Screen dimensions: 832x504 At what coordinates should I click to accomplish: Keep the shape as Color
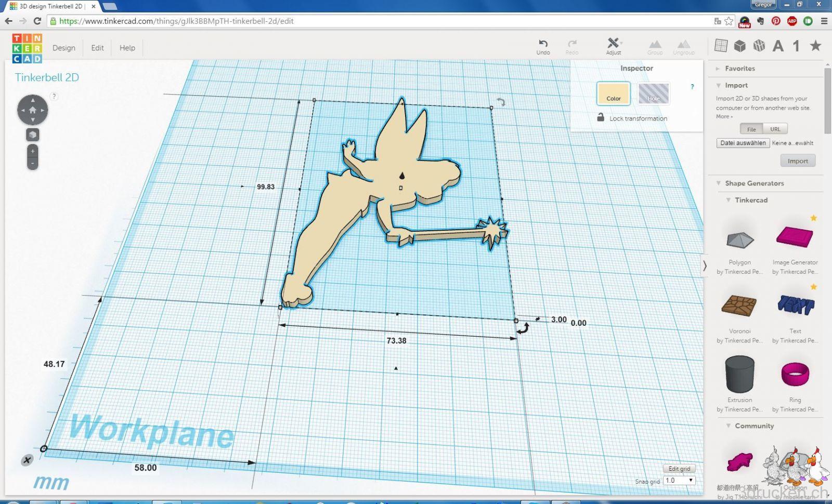point(614,94)
